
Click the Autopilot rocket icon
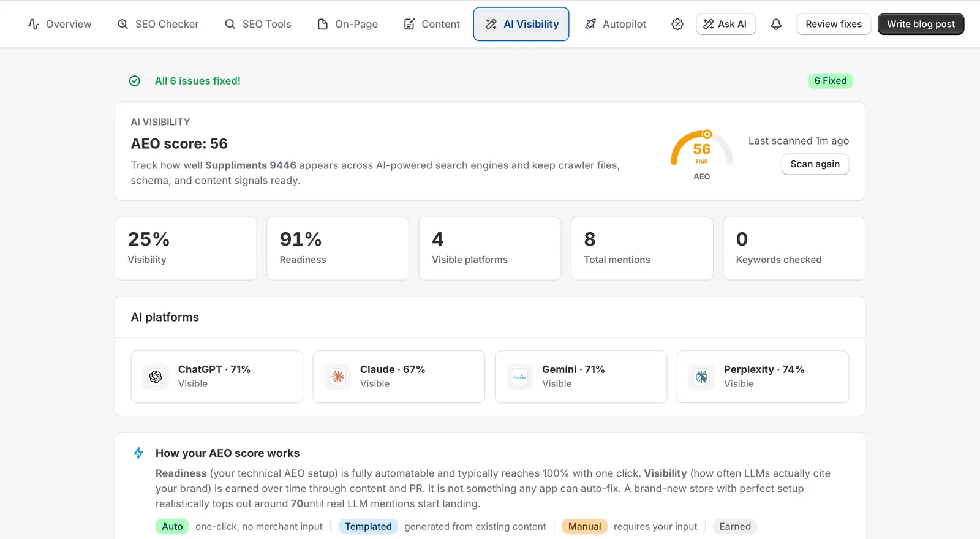pos(590,24)
